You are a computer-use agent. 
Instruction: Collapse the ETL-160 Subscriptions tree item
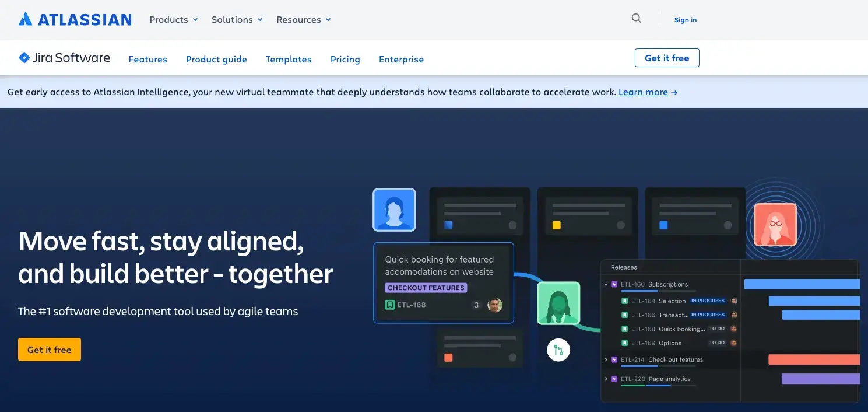coord(606,284)
